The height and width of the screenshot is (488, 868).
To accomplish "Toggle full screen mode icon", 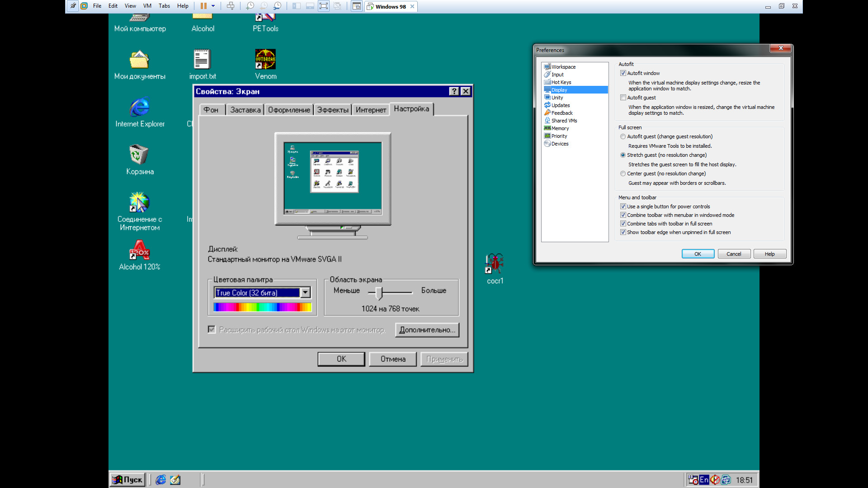I will click(323, 6).
